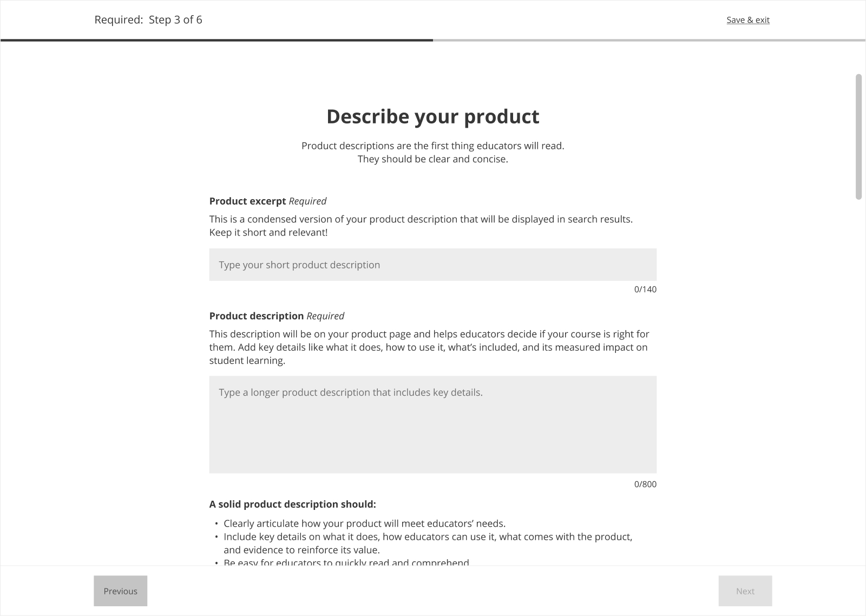Viewport: 866px width, 616px height.
Task: Click the 0/800 character counter
Action: click(645, 484)
